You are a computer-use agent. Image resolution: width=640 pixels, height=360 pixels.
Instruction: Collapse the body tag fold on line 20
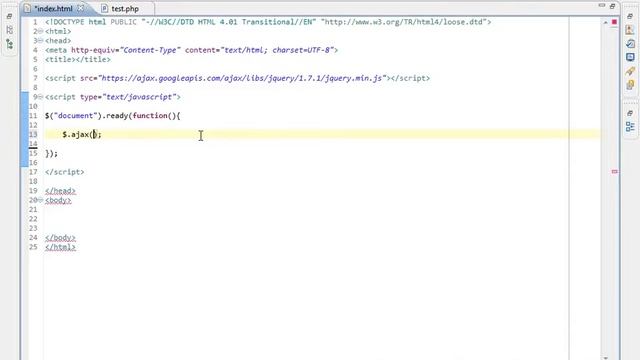point(40,200)
